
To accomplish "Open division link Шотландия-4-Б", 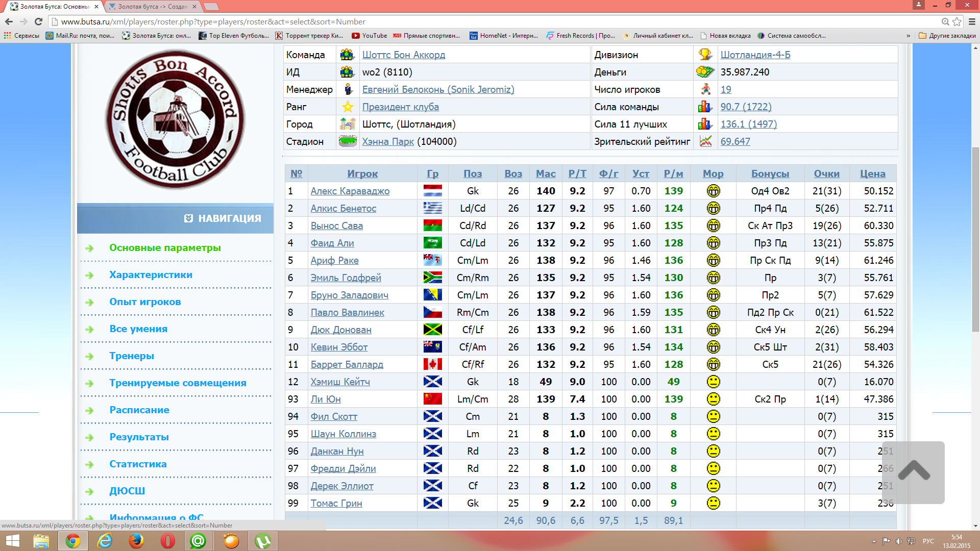I will (x=755, y=55).
